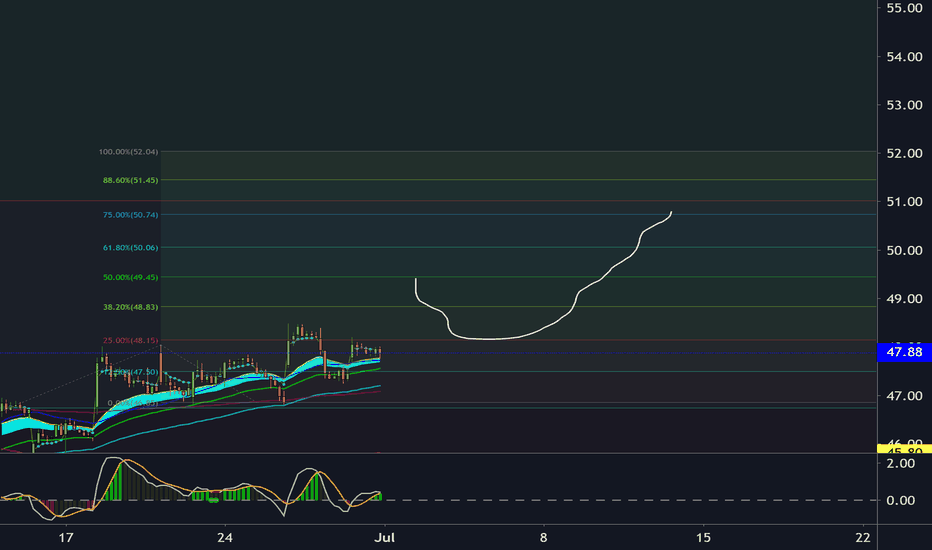Click the 38.20%(48.83) retracement label

pos(131,307)
